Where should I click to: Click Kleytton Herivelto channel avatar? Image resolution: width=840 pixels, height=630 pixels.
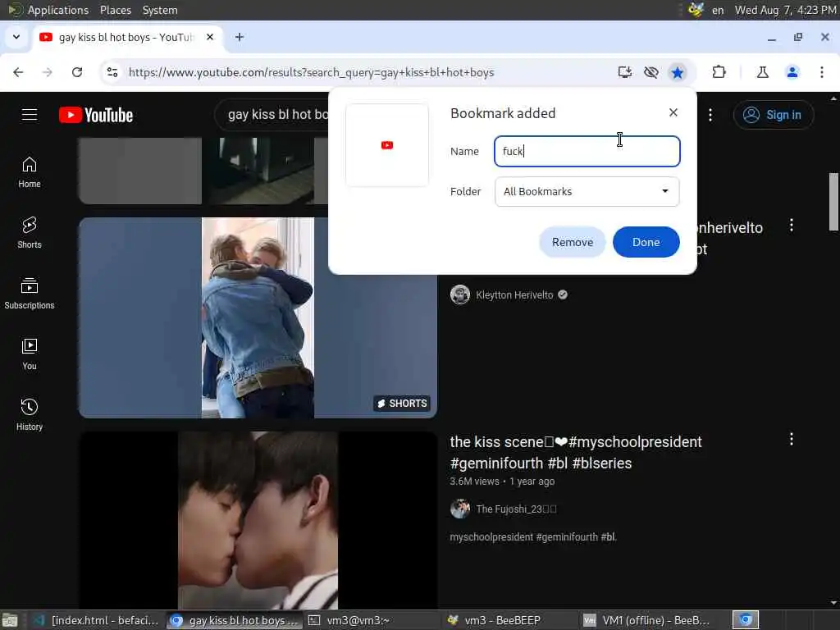tap(460, 294)
